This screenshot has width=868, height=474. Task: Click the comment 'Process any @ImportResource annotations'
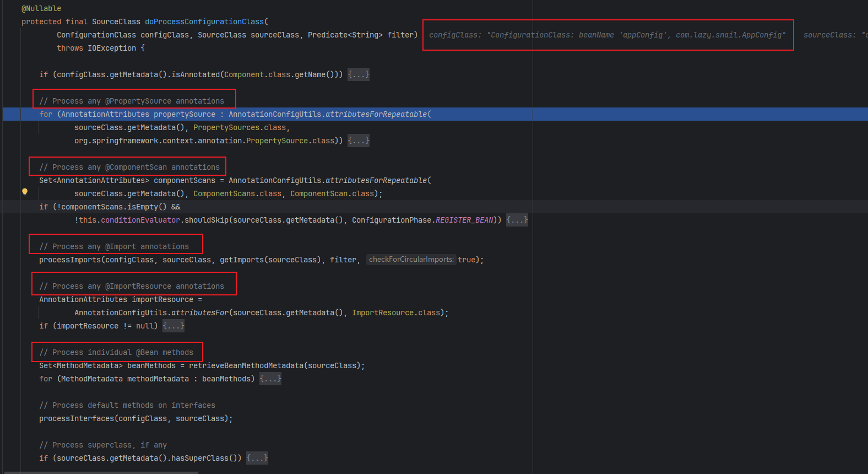coord(132,286)
